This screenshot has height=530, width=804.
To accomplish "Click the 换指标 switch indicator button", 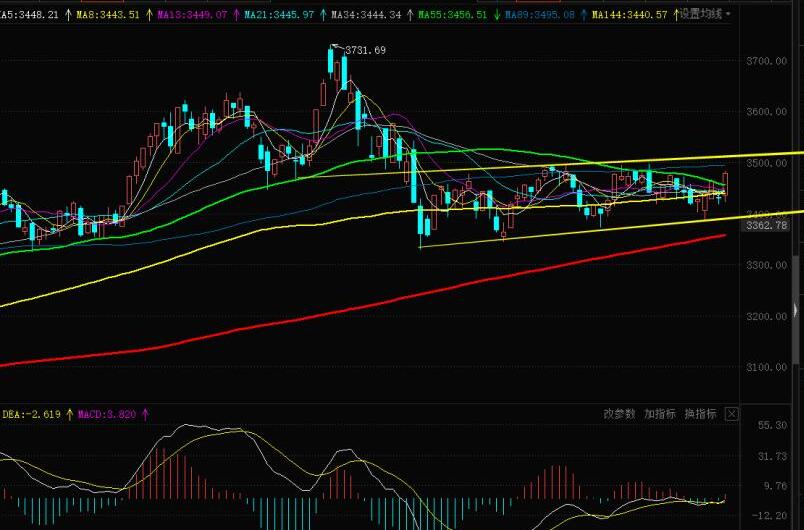I will pyautogui.click(x=699, y=414).
